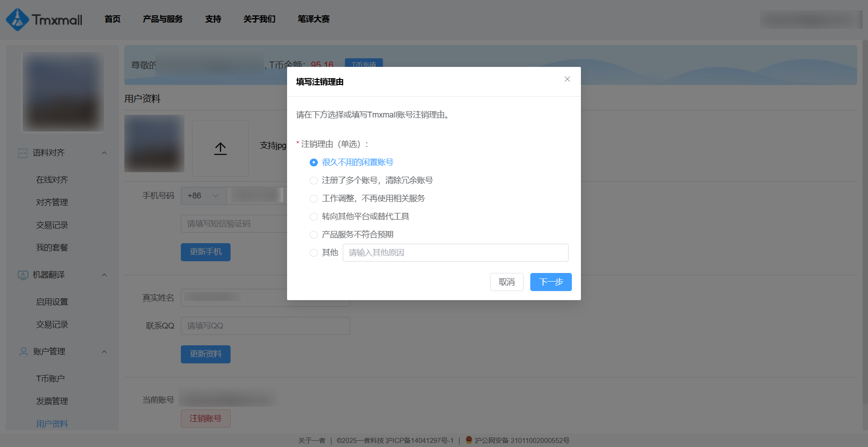Image resolution: width=868 pixels, height=447 pixels.
Task: Collapse the 语料对齐 sidebar section
Action: [x=104, y=153]
